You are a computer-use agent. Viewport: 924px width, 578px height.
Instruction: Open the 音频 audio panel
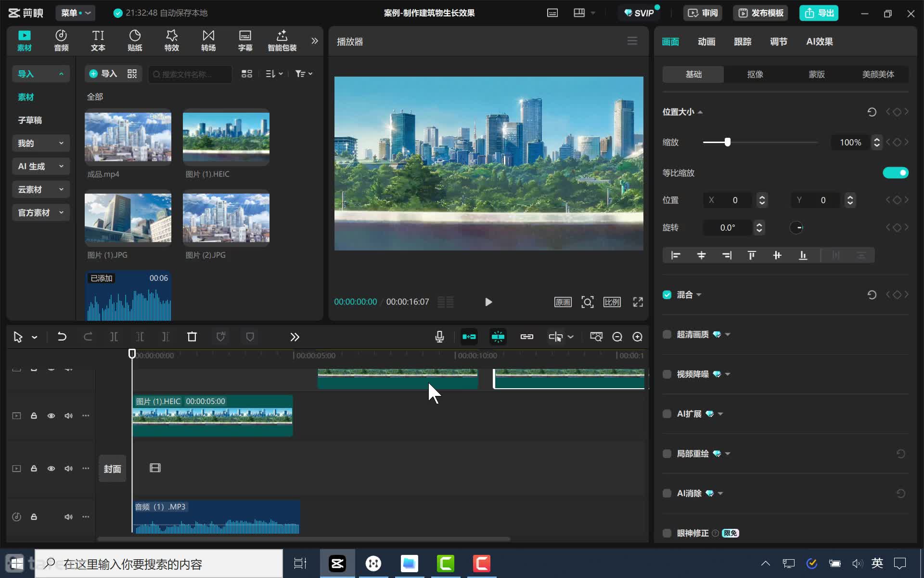click(x=61, y=40)
